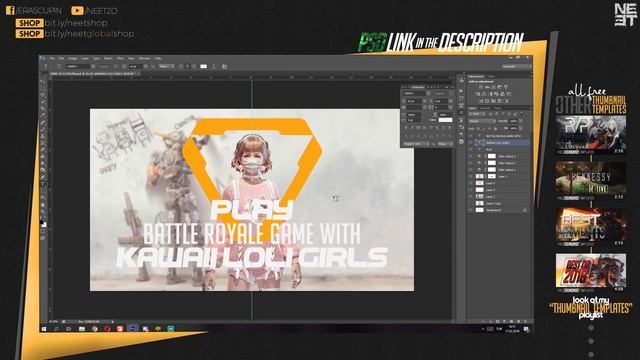640x360 pixels.
Task: Open Essentials workspace dropdown
Action: point(516,66)
